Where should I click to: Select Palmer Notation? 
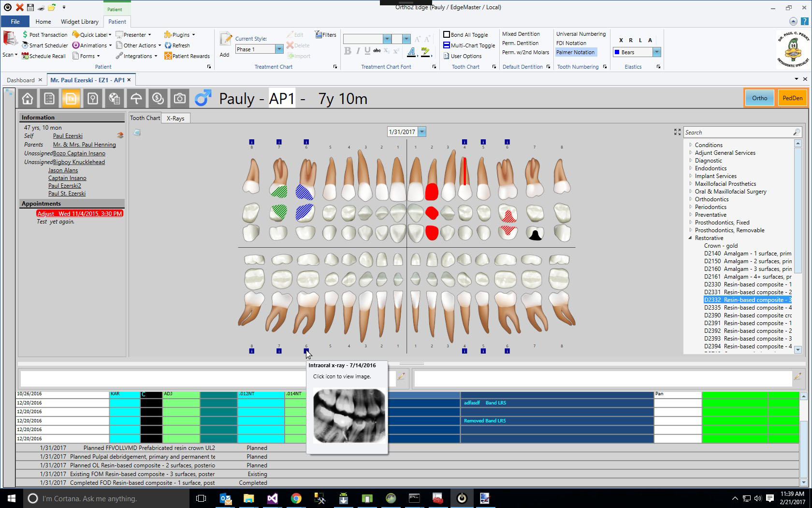[575, 52]
